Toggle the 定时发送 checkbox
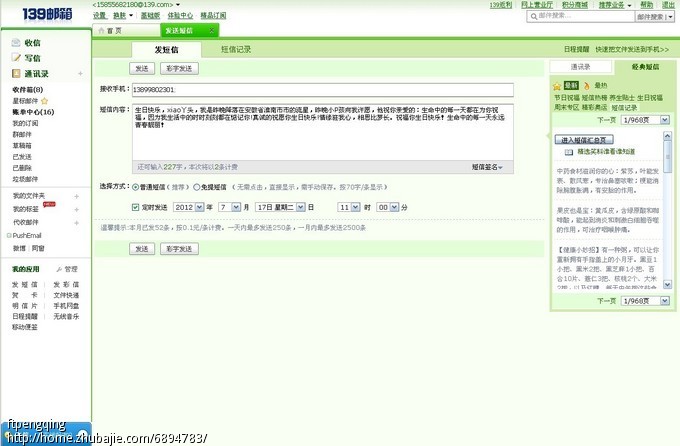This screenshot has height=446, width=680. [135, 207]
